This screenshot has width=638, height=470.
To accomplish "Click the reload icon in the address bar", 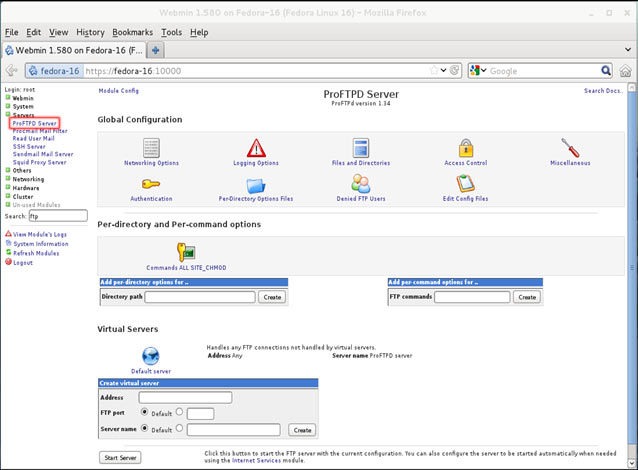I will pos(454,70).
